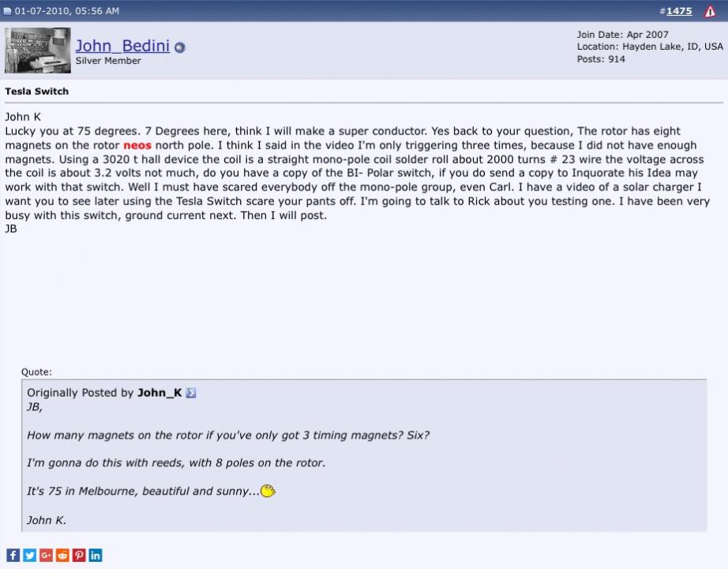Report this post with the warning icon
Image resolution: width=728 pixels, height=569 pixels.
pos(710,11)
